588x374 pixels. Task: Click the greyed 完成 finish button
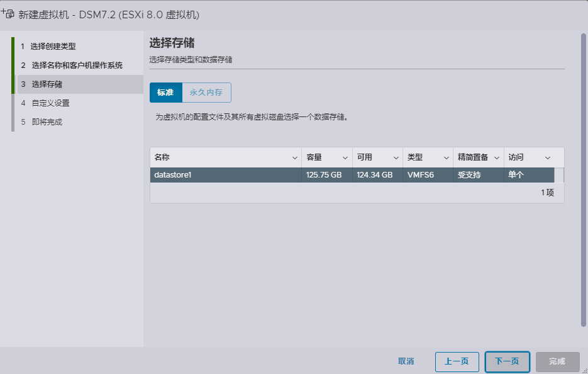pos(557,361)
